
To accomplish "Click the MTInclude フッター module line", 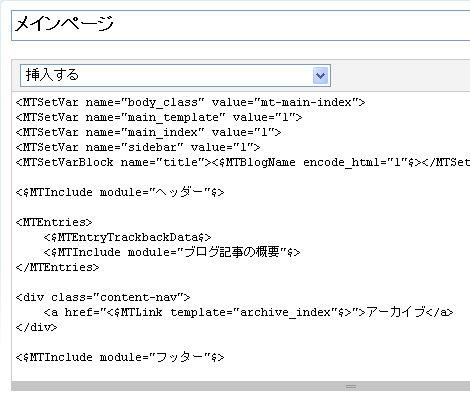I will (120, 357).
